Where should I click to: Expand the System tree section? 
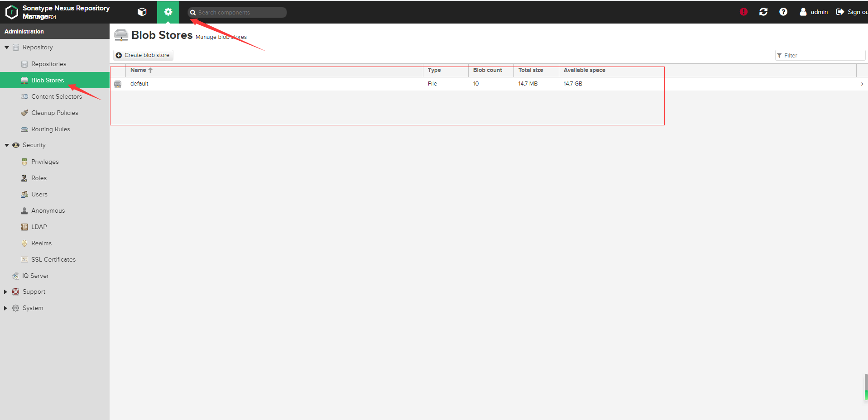[x=6, y=308]
